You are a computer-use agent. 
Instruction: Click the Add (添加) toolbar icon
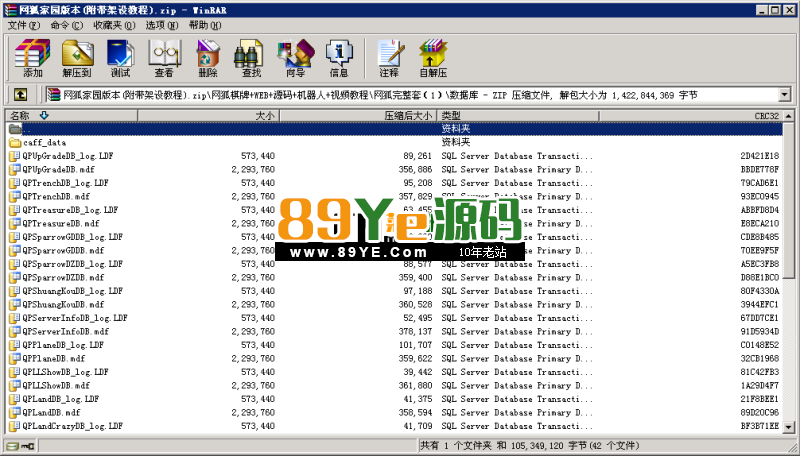pyautogui.click(x=33, y=58)
